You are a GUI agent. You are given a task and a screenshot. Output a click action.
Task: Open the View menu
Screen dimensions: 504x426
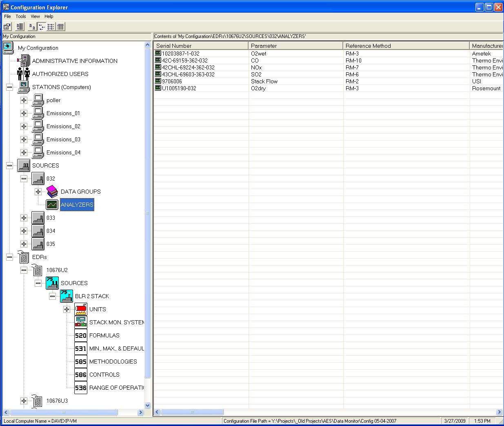pyautogui.click(x=35, y=16)
